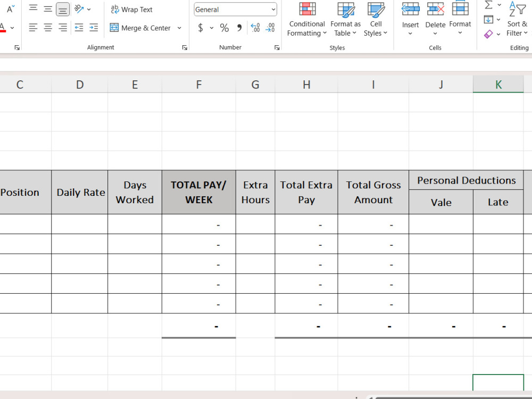Screen dimensions: 532x399
Task: Expand the Accounting format dropdown arrow
Action: point(212,28)
